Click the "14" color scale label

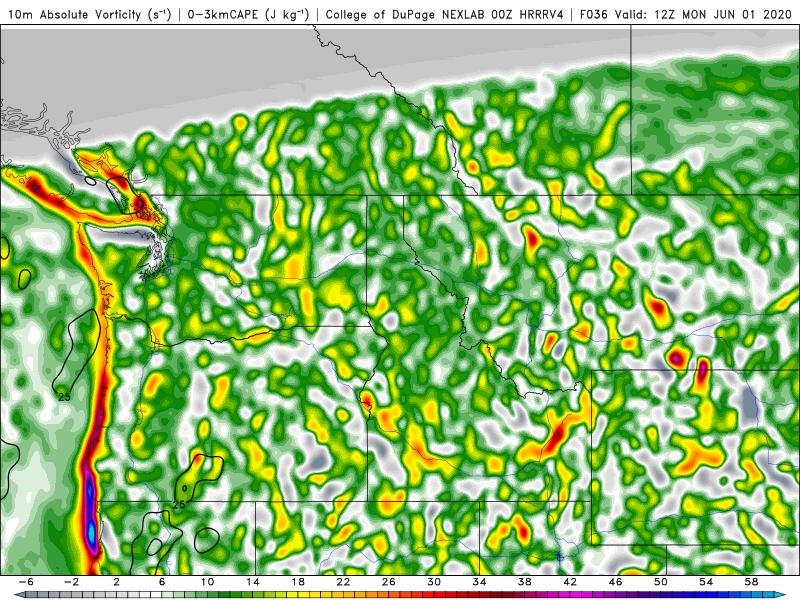click(253, 582)
